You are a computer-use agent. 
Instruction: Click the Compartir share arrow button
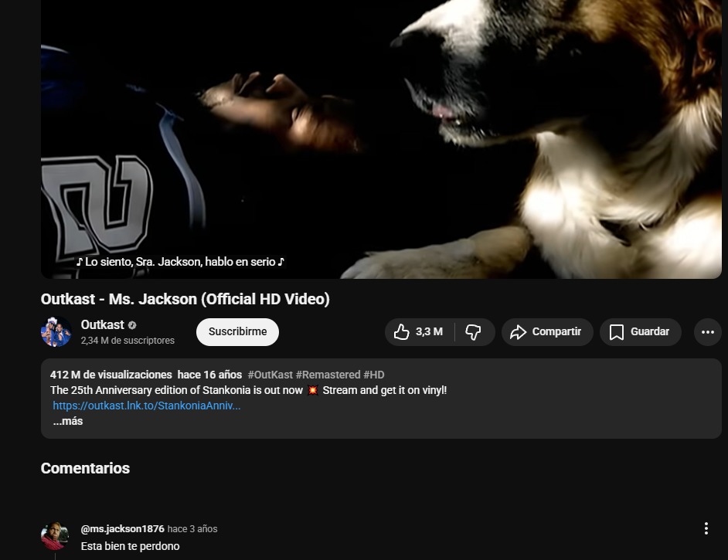546,332
